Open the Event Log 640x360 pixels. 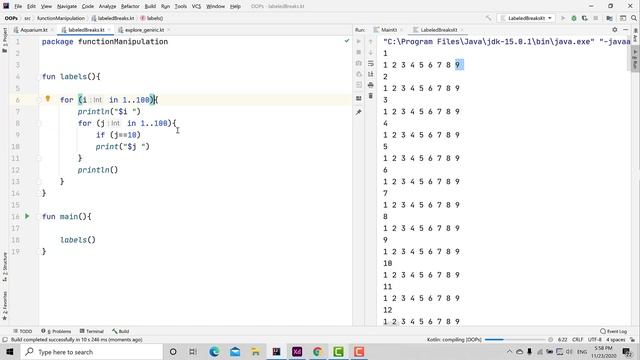pyautogui.click(x=613, y=331)
